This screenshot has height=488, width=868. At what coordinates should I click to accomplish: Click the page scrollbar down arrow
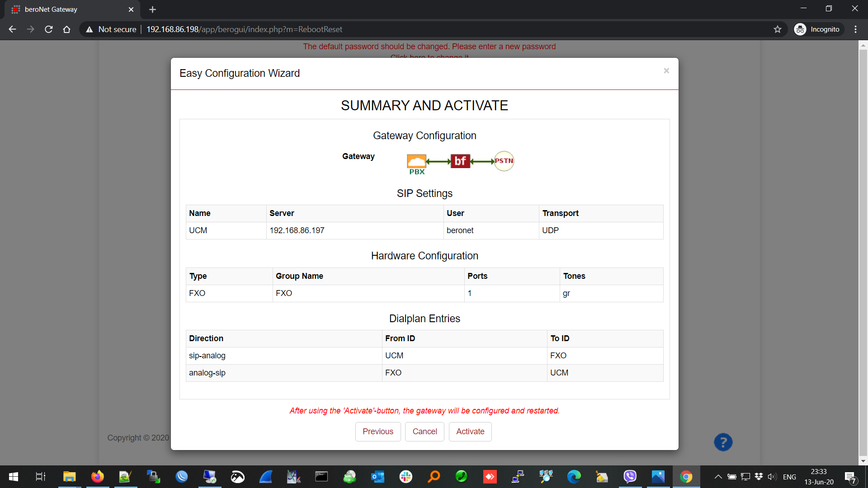[x=863, y=461]
